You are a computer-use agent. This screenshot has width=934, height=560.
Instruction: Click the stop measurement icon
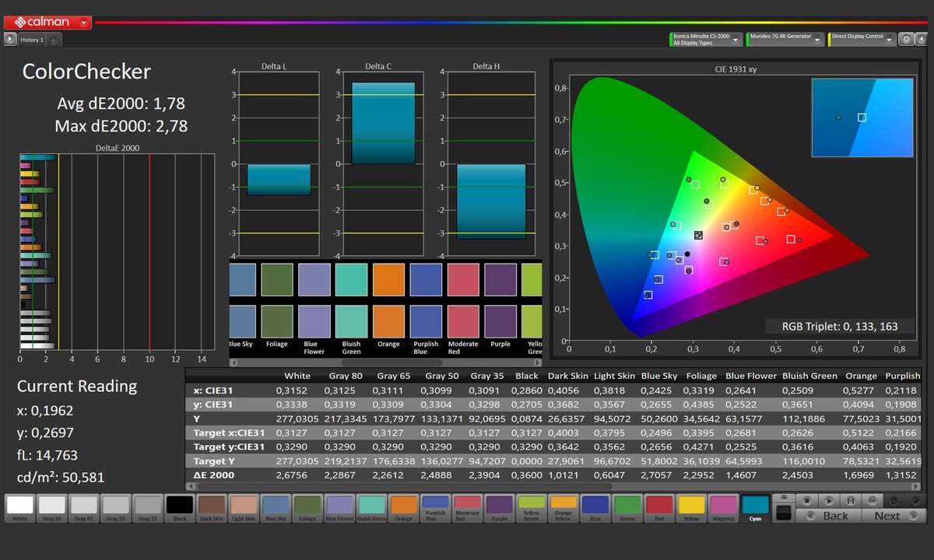point(808,501)
